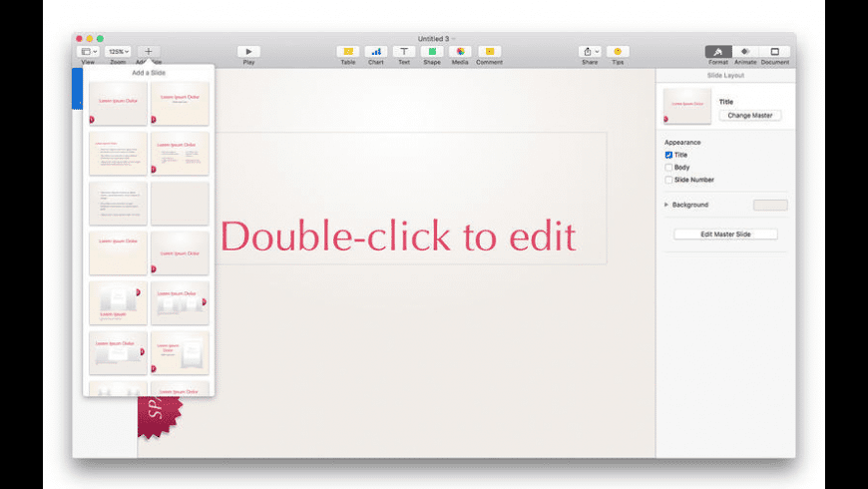
Task: Choose the left layout thumbnail in sixth row
Action: (118, 352)
